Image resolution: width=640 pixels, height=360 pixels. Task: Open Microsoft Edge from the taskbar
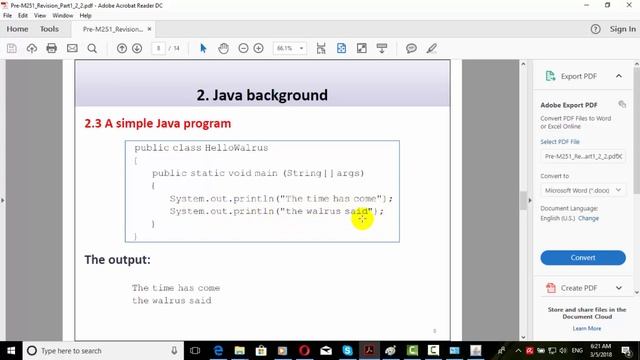point(218,350)
